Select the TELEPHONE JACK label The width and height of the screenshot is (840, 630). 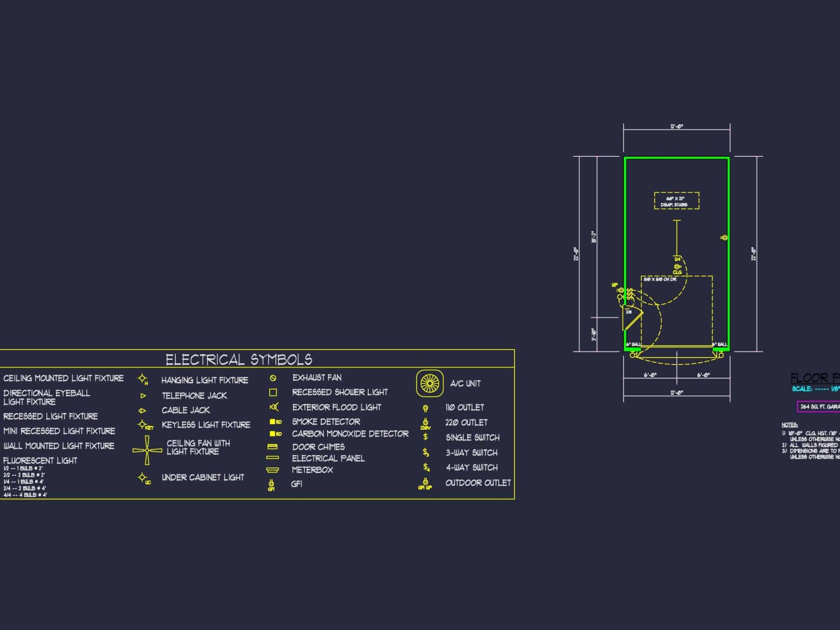[194, 396]
